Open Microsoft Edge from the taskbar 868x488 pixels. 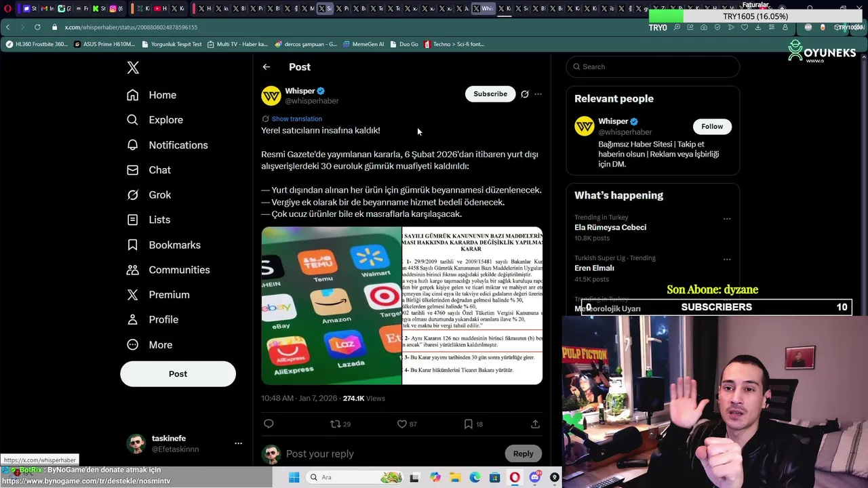(x=475, y=477)
